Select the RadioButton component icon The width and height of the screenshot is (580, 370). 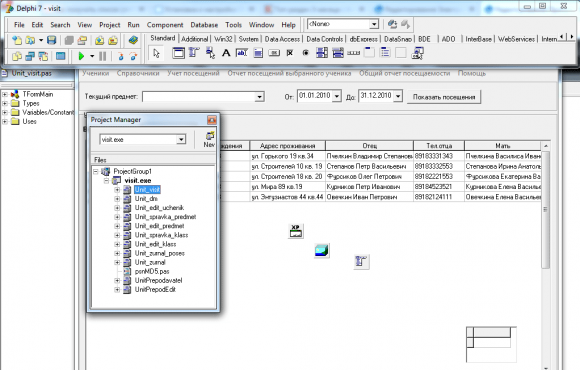click(306, 53)
